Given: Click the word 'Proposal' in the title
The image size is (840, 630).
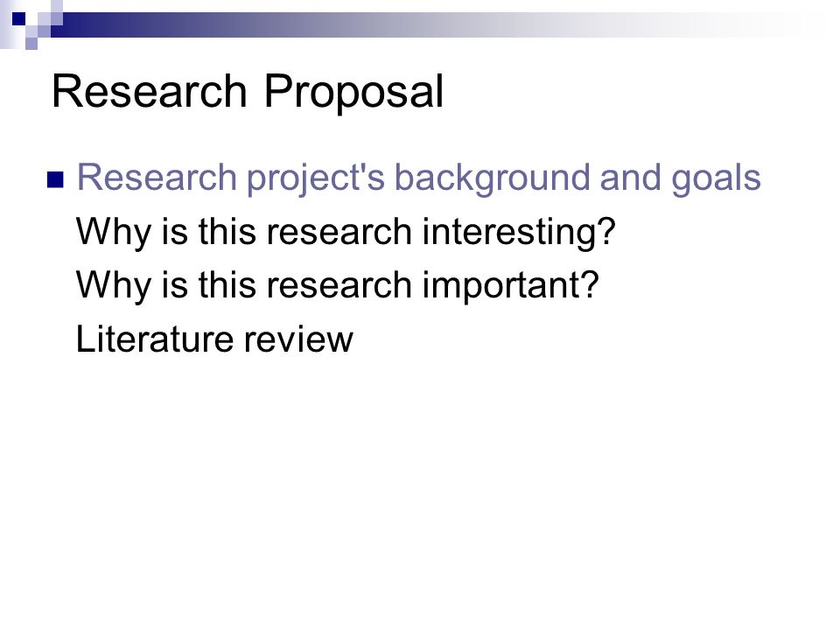Looking at the screenshot, I should coord(353,91).
